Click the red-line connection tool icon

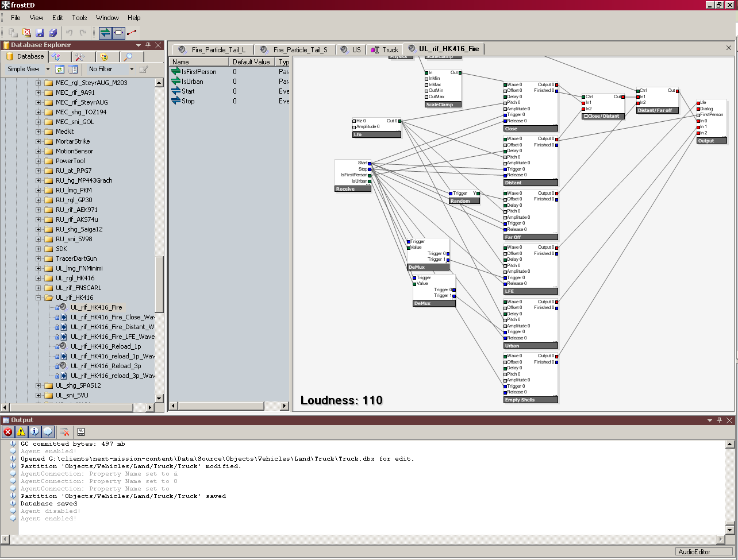(x=132, y=33)
